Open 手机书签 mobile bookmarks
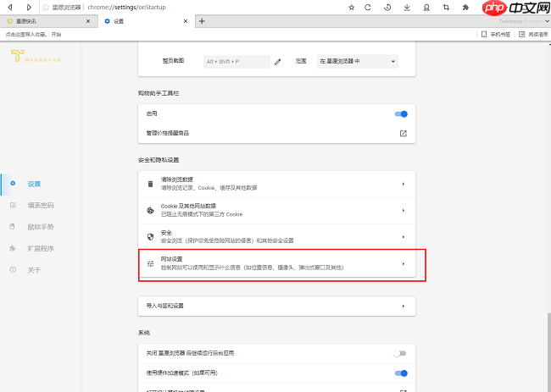 (x=496, y=35)
